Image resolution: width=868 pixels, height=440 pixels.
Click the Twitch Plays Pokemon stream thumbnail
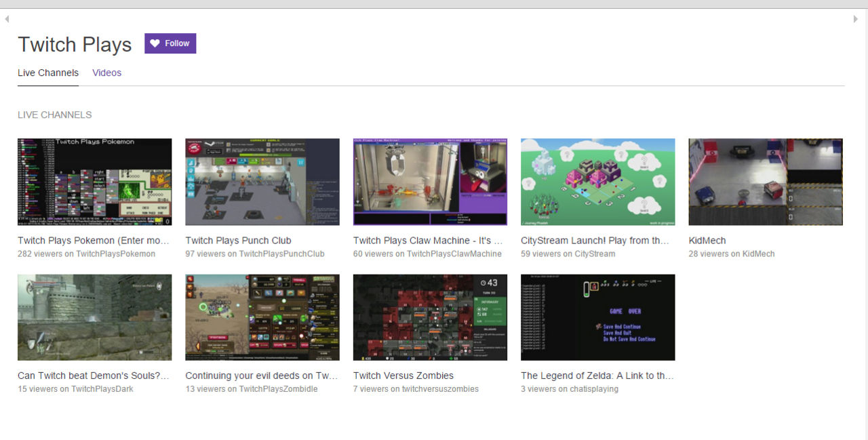click(x=94, y=182)
